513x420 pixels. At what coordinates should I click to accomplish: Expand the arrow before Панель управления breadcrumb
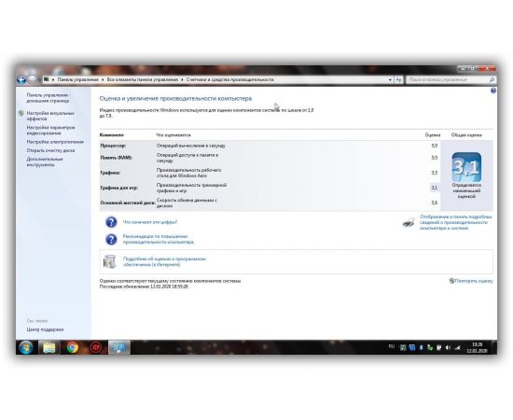pos(53,79)
